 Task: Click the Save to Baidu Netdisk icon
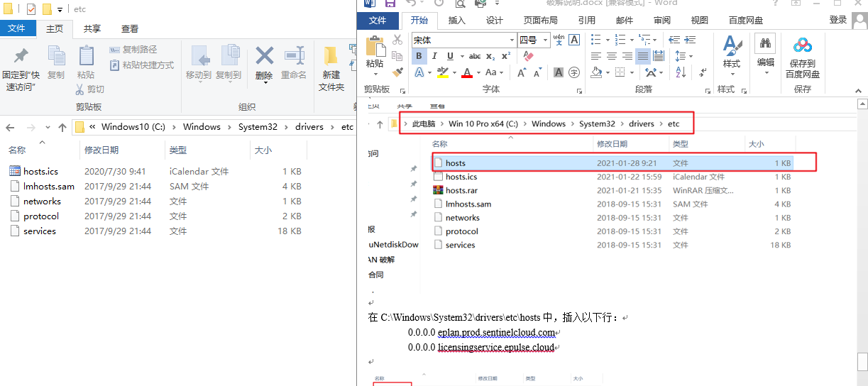(803, 57)
